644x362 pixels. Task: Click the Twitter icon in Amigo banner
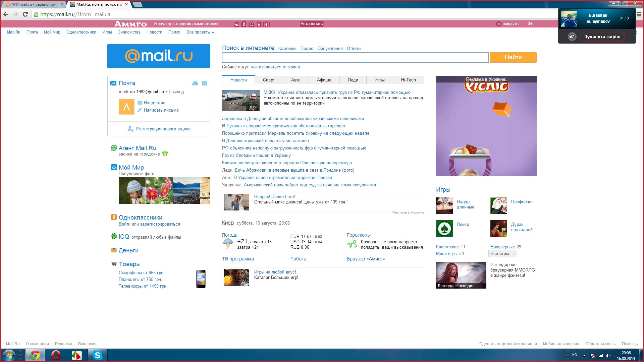pos(259,24)
